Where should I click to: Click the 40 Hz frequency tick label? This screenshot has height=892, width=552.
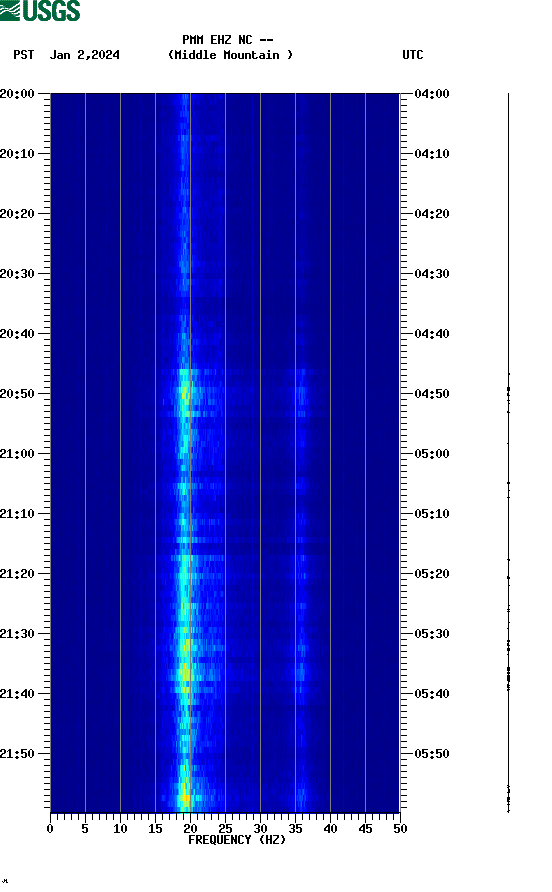331,829
